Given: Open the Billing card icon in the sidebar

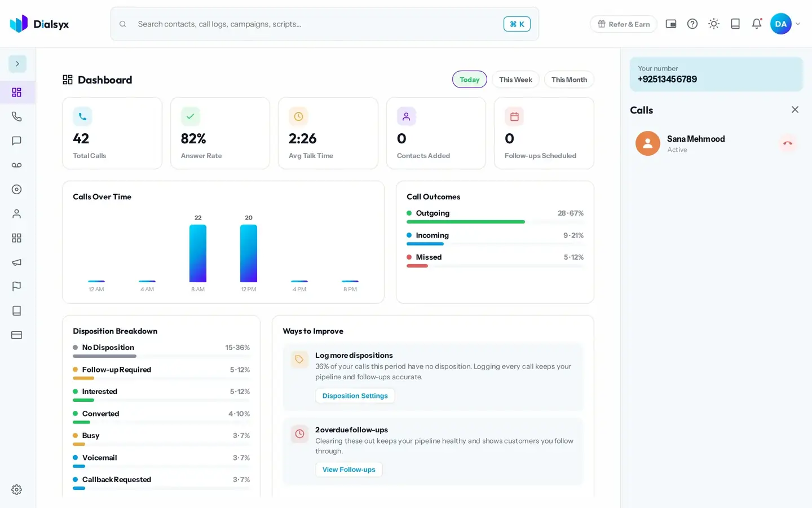Looking at the screenshot, I should tap(17, 335).
